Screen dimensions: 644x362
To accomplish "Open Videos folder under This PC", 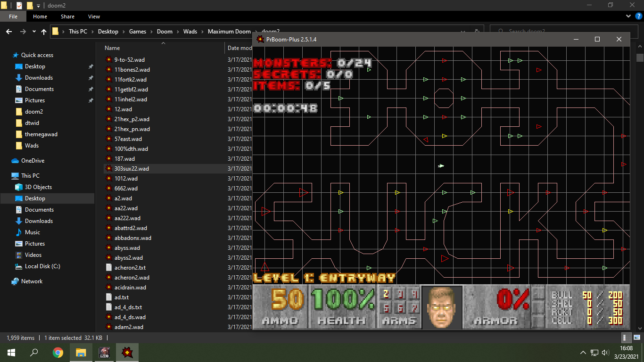I will 33,255.
